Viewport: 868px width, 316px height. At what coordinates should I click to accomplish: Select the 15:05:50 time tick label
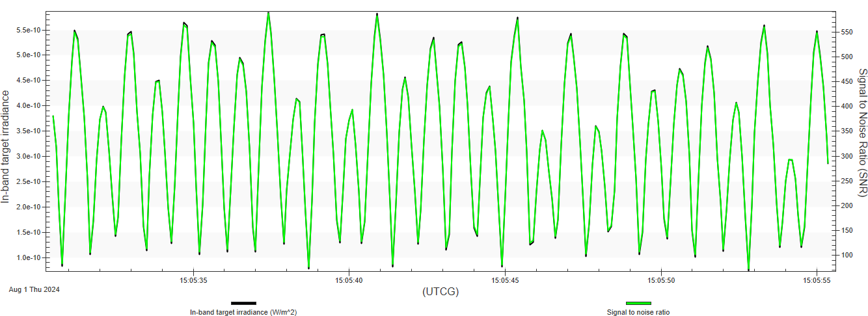661,280
